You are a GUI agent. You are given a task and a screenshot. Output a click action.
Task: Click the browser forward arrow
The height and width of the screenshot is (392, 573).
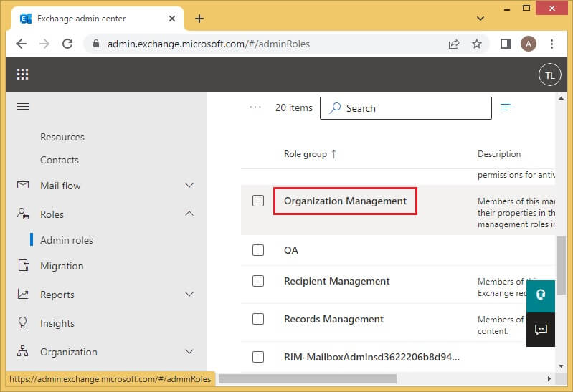tap(44, 44)
